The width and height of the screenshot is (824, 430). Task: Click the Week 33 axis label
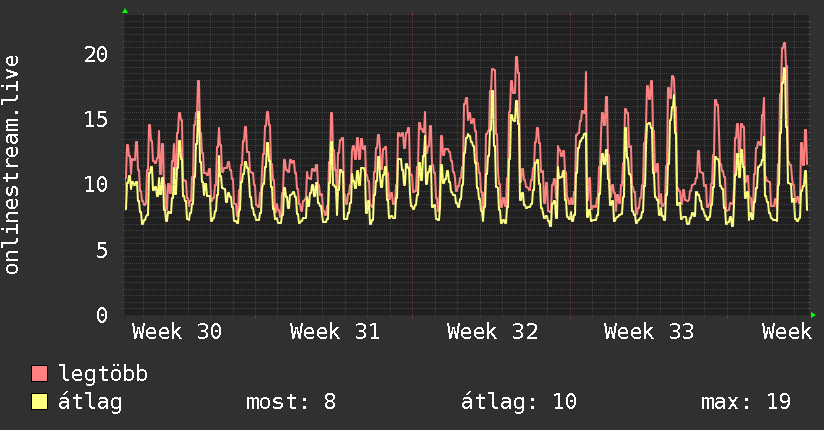pos(649,332)
